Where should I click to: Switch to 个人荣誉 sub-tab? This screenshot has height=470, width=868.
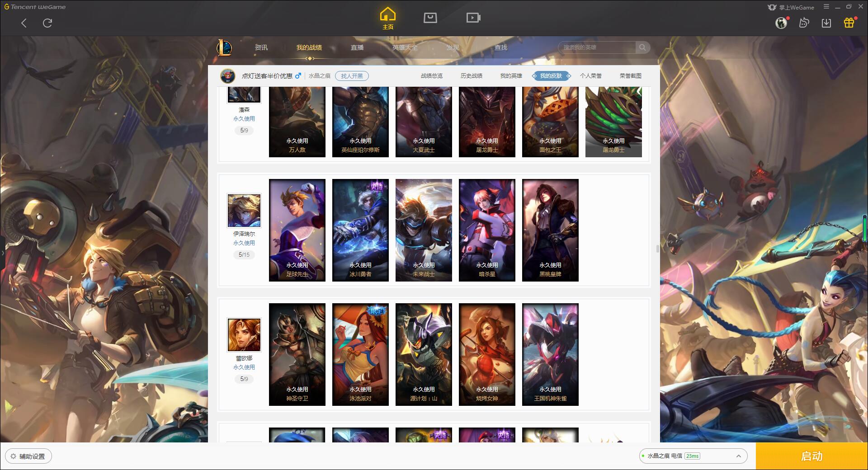(591, 76)
